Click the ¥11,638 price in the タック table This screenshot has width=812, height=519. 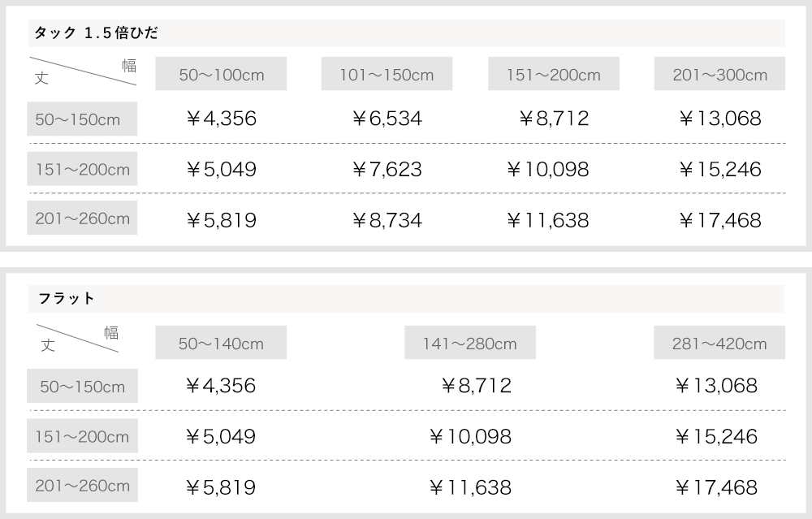pos(548,220)
